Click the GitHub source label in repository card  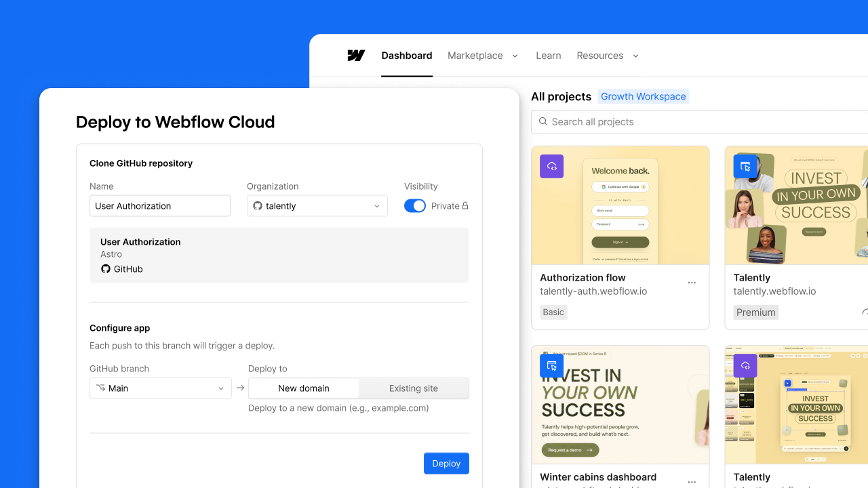(x=122, y=269)
